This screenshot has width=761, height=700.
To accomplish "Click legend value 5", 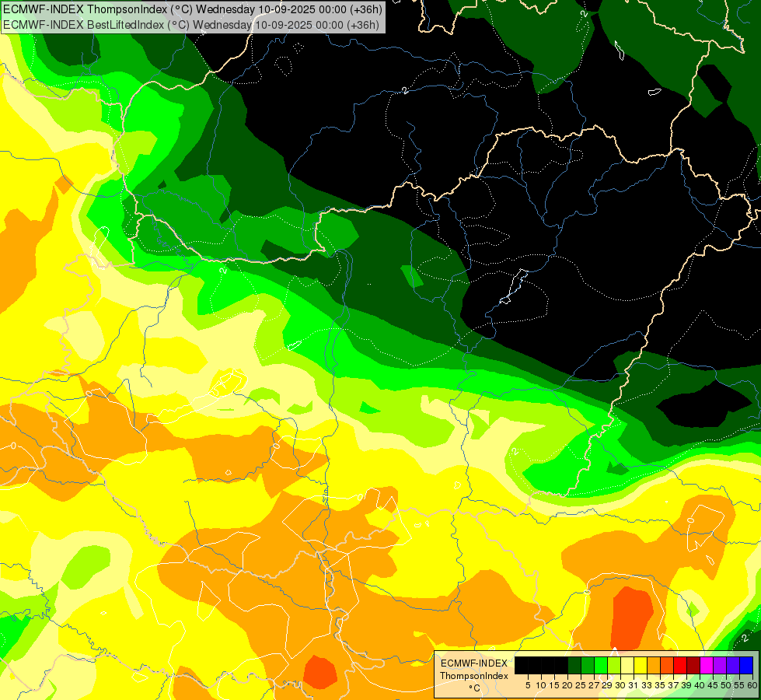I will [x=528, y=685].
